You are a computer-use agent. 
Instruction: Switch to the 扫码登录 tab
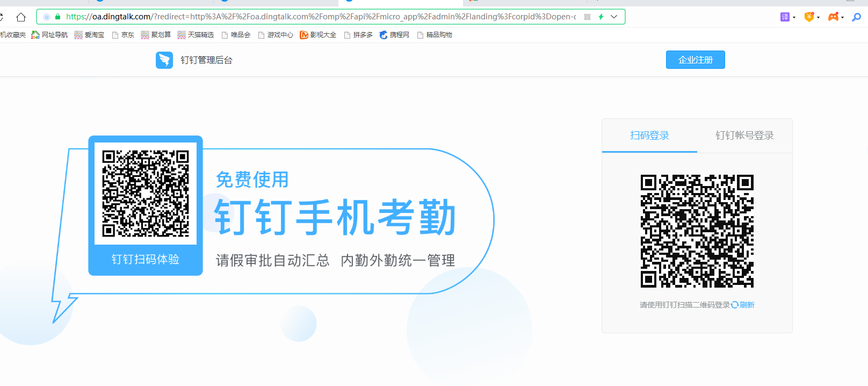(649, 135)
